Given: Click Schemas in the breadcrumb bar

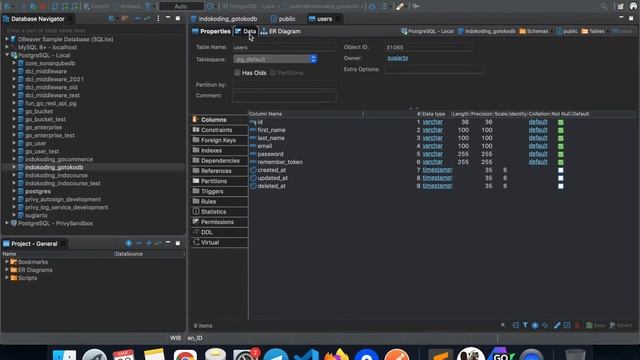Looking at the screenshot, I should [x=534, y=31].
